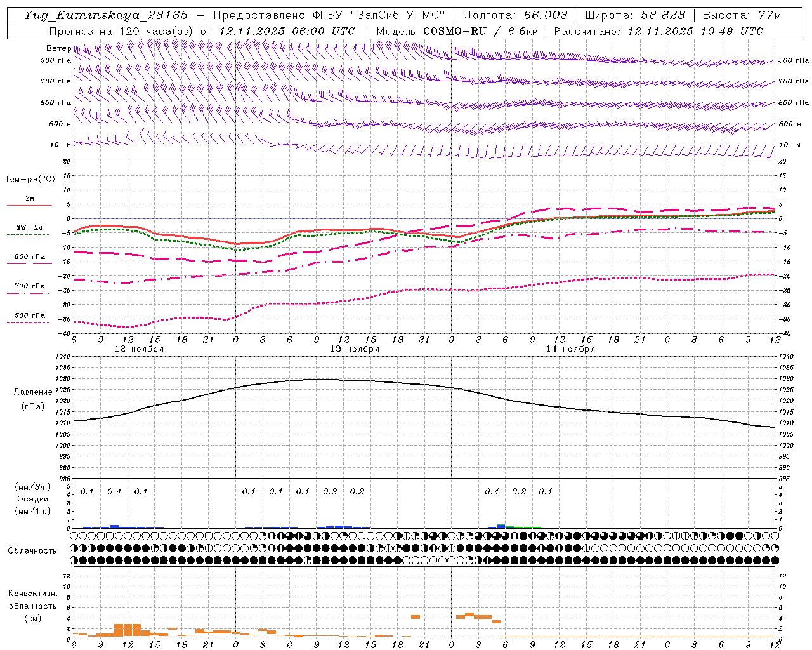Screen dimensions: 812x650
Task: Click the '500 м' wind level label at left
Action: tap(60, 124)
